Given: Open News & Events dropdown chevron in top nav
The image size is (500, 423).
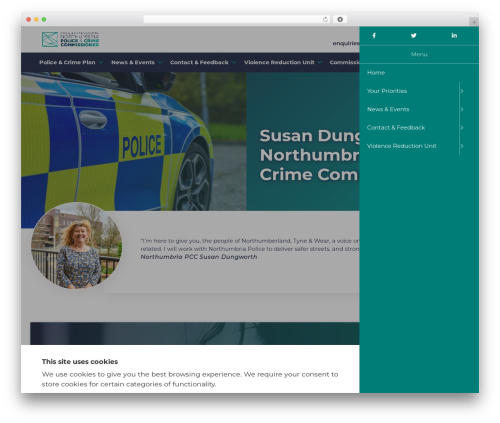Looking at the screenshot, I should coord(160,62).
